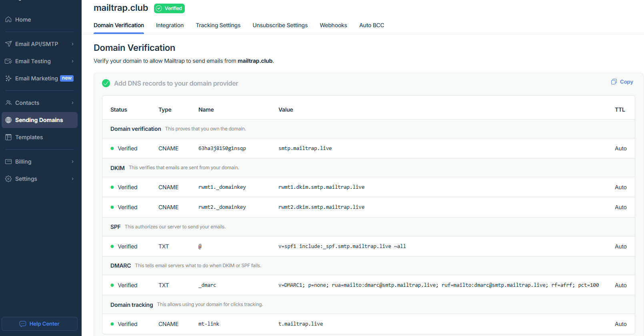Click the Contacts people icon
The image size is (644, 336).
point(8,103)
